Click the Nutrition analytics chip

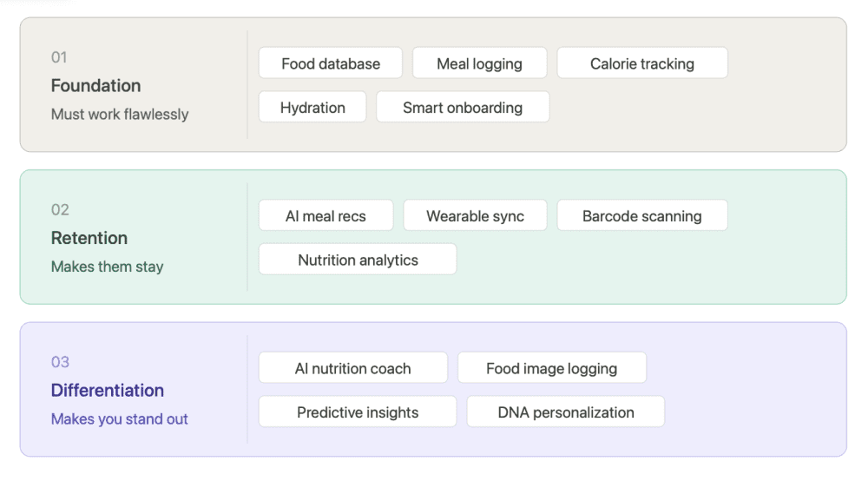click(358, 260)
